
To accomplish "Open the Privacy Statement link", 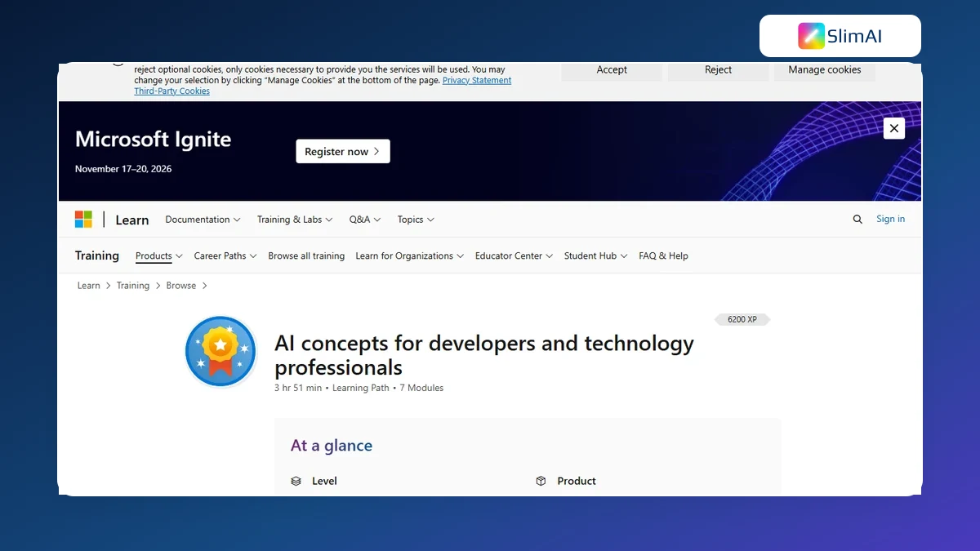I will [477, 81].
